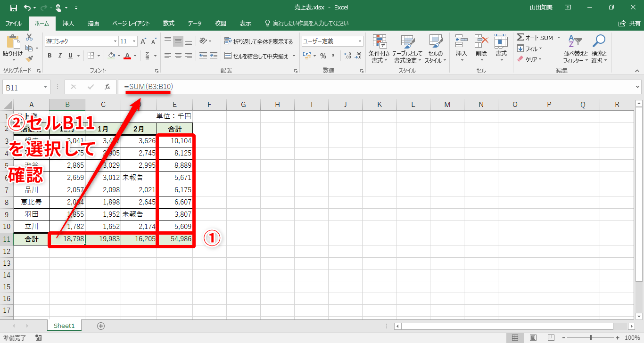
Task: Expand the formula bar
Action: [x=638, y=87]
